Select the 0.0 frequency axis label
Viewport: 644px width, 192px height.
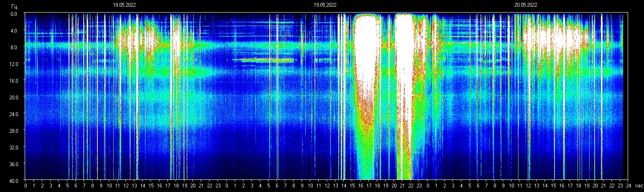[14, 14]
